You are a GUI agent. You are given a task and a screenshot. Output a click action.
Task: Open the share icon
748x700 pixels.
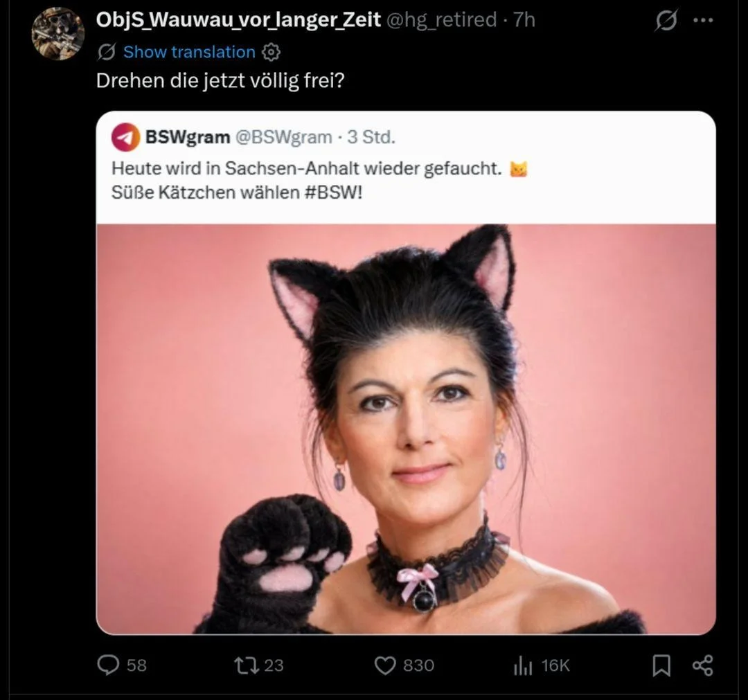point(703,665)
